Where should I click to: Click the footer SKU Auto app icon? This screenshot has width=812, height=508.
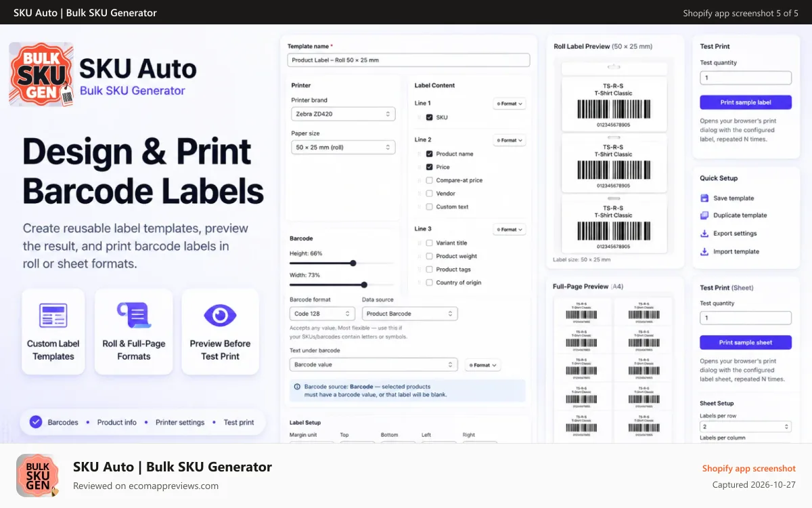coord(37,475)
